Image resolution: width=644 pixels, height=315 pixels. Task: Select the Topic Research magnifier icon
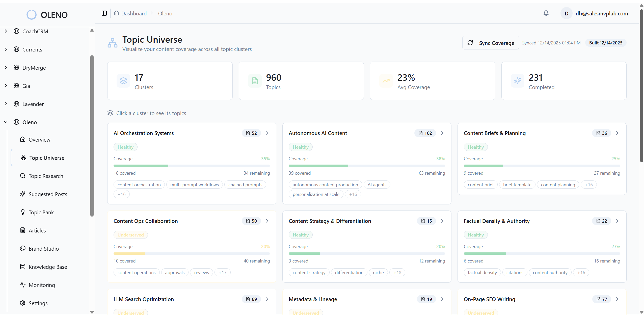(23, 176)
